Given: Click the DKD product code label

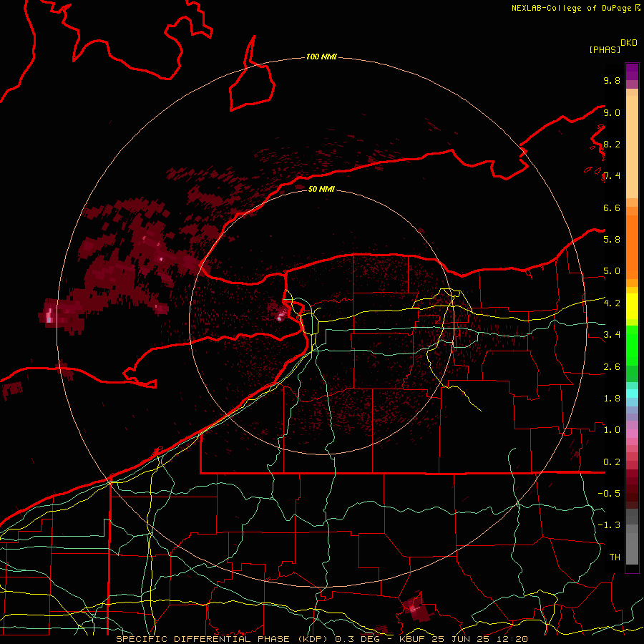Looking at the screenshot, I should point(629,43).
